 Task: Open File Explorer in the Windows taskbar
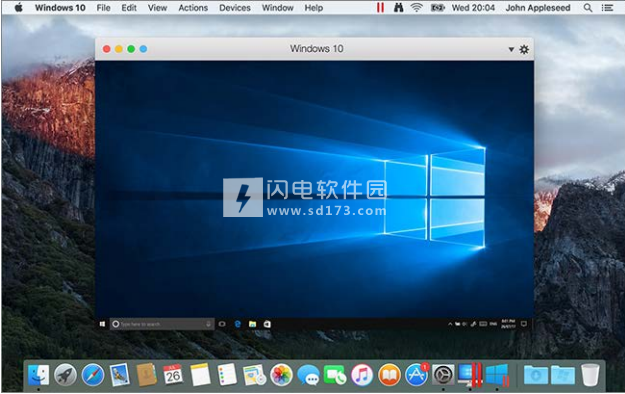(x=252, y=324)
